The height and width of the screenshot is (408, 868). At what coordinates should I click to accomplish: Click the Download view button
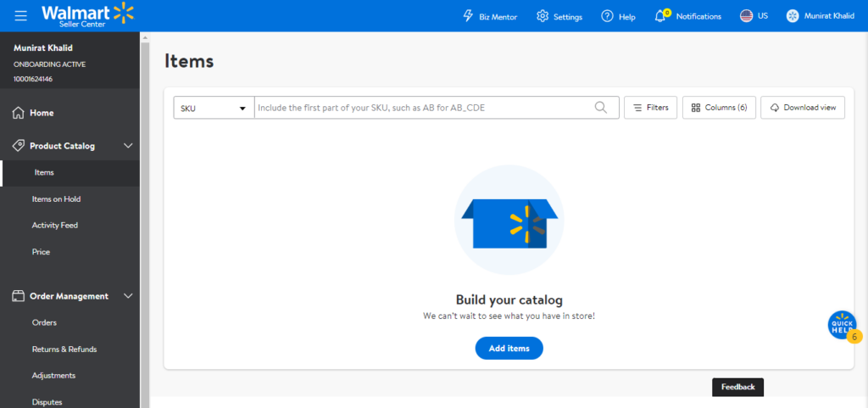coord(803,108)
